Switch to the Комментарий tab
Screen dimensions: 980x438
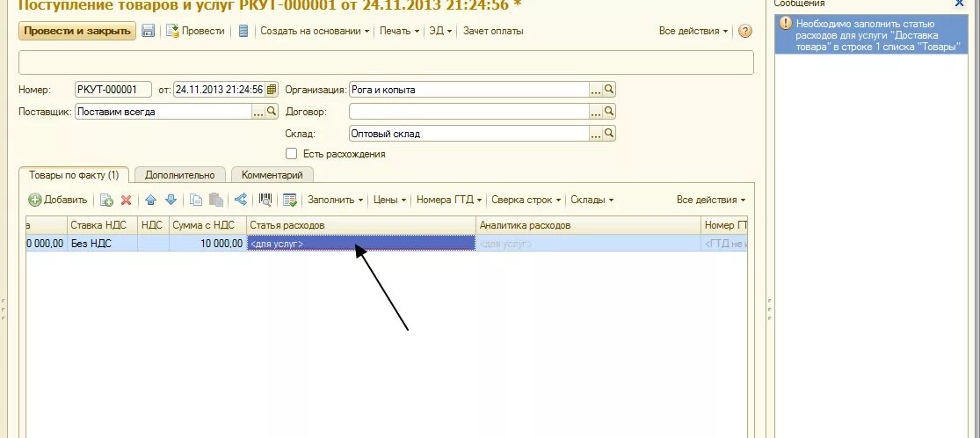coord(272,175)
